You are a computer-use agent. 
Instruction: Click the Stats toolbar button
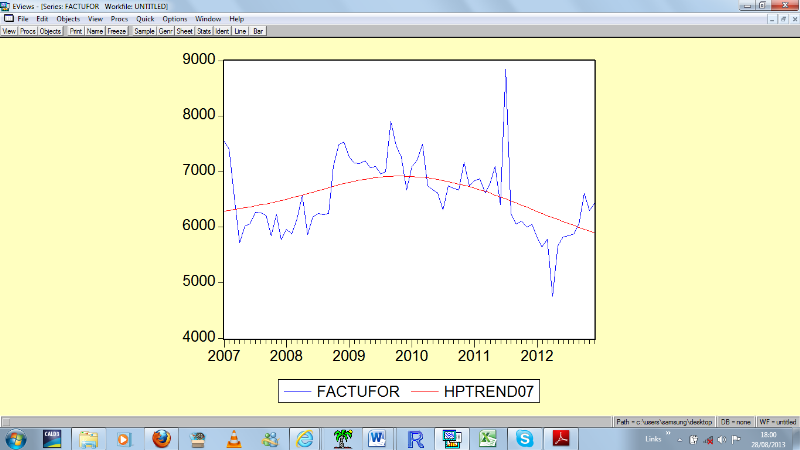pos(204,31)
